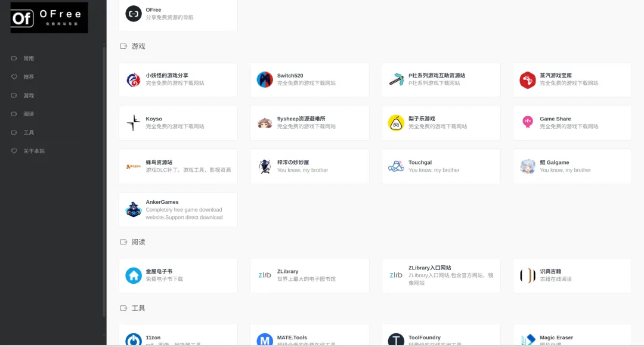Image resolution: width=644 pixels, height=347 pixels.
Task: Click the Game Share pink icon
Action: [528, 123]
